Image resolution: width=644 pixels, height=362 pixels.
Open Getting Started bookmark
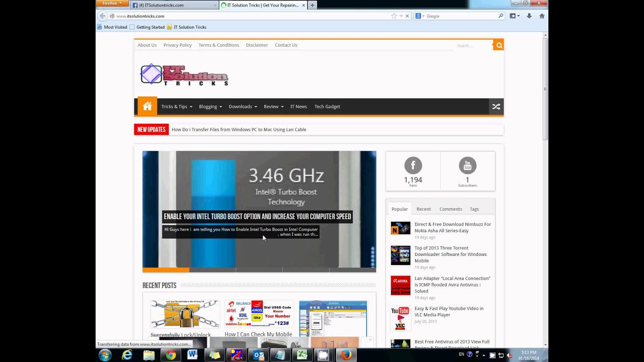(x=147, y=27)
